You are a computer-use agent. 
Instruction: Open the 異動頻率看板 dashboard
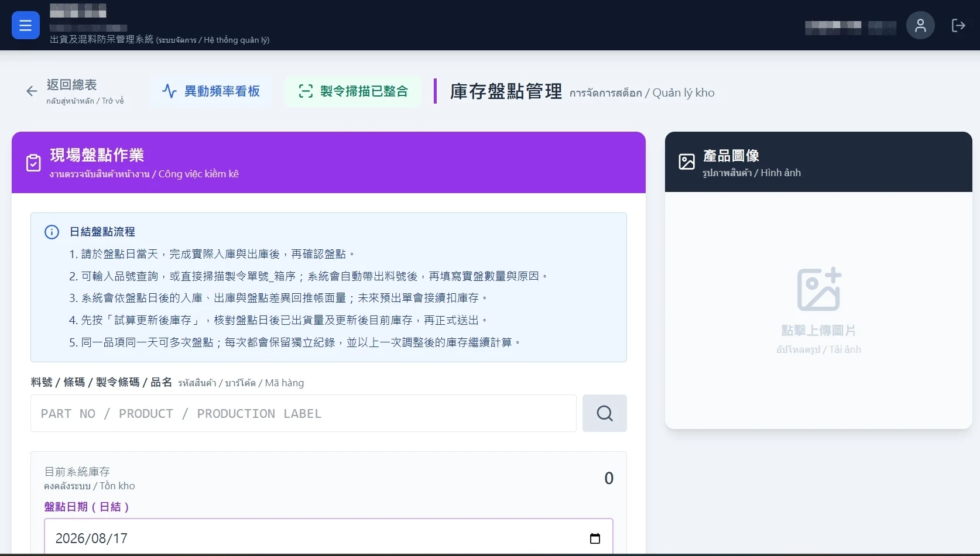[211, 91]
